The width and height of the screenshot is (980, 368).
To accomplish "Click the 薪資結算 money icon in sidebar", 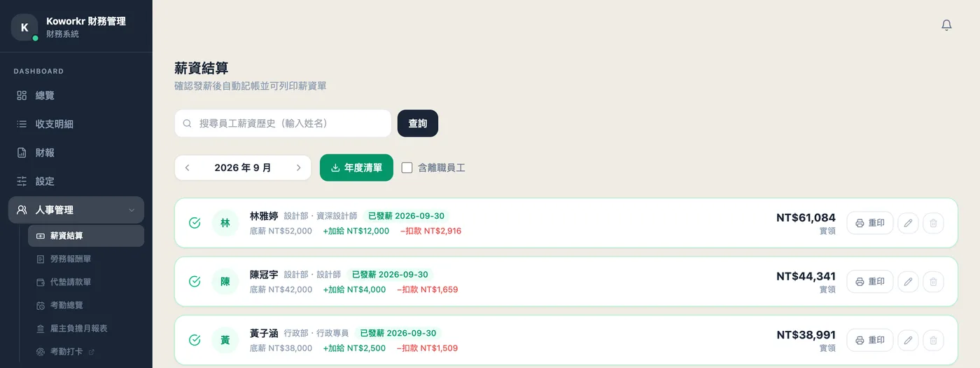I will pos(41,236).
